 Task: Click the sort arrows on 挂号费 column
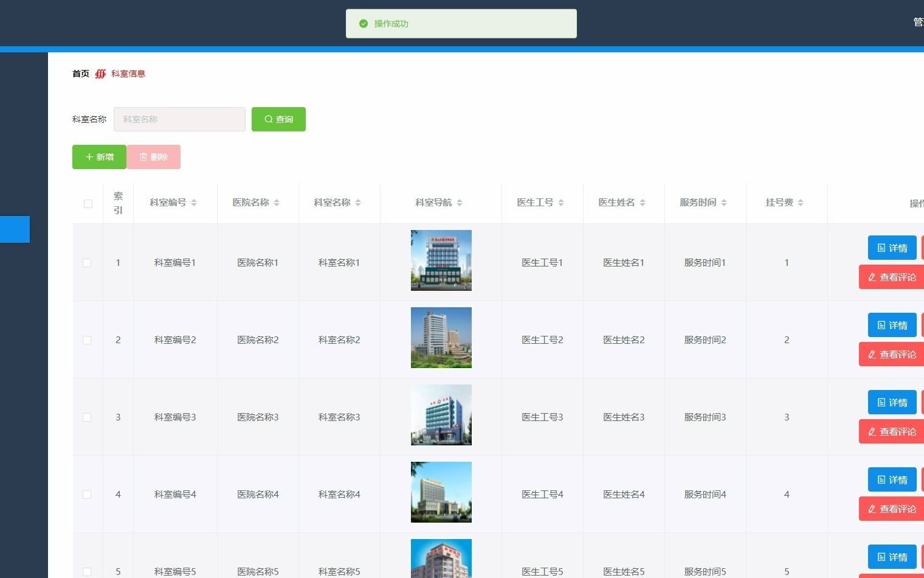(x=801, y=203)
